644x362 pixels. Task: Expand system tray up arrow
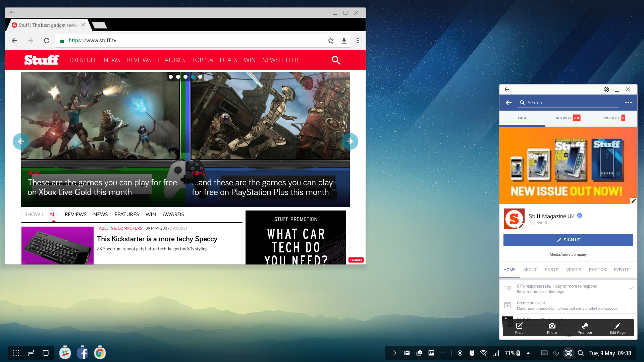pos(528,353)
